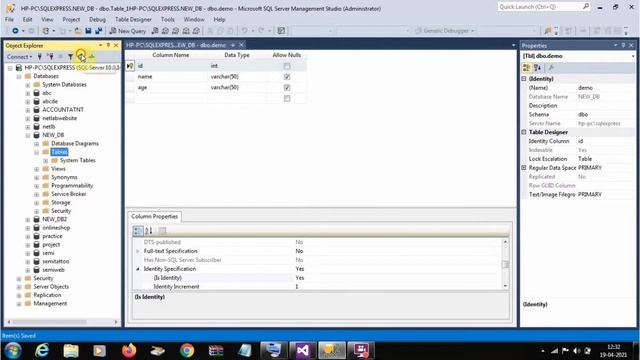Expand the Views folder under NEW_DB

[x=36, y=169]
